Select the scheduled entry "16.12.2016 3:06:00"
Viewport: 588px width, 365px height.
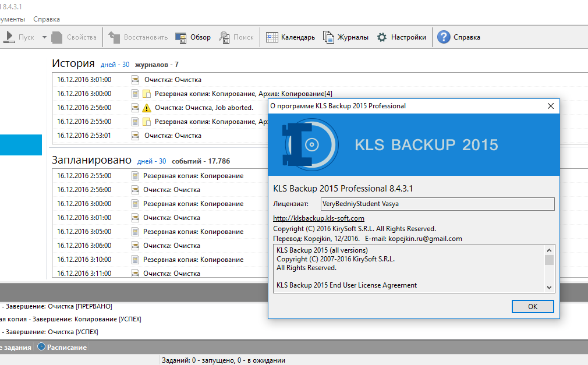160,246
